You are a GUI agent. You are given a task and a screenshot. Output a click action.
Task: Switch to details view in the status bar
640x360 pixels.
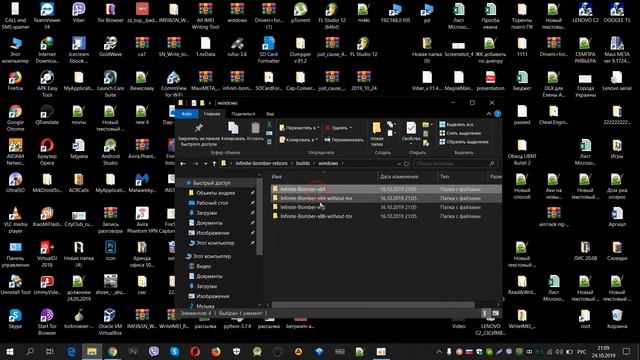click(x=484, y=313)
